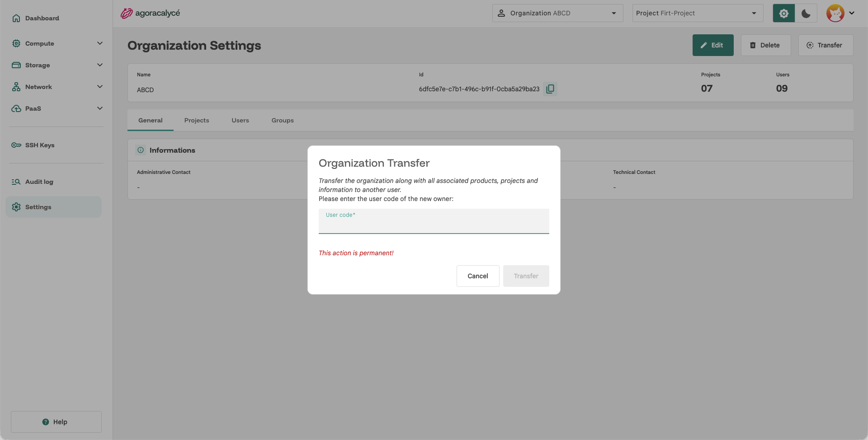Click the organization Id value text
The height and width of the screenshot is (440, 868).
point(479,89)
